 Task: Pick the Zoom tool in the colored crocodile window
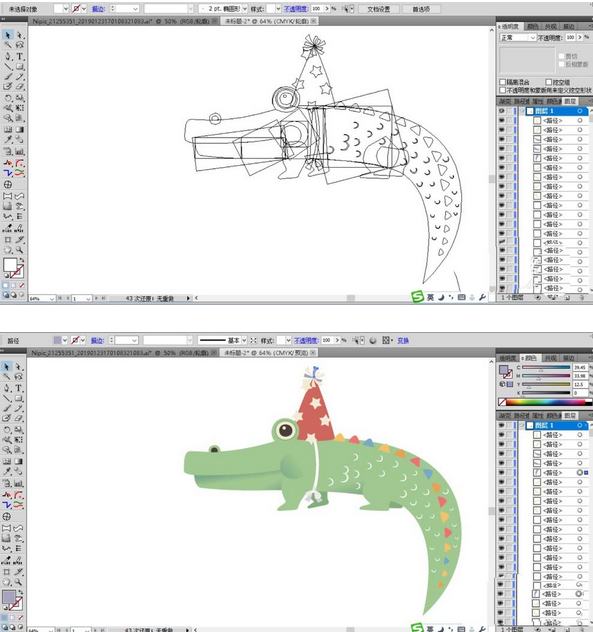coord(19,582)
